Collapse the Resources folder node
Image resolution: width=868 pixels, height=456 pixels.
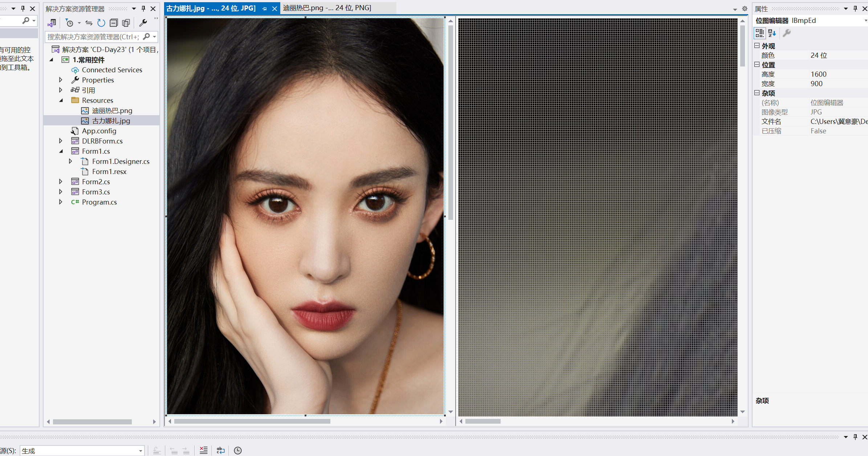pyautogui.click(x=61, y=100)
